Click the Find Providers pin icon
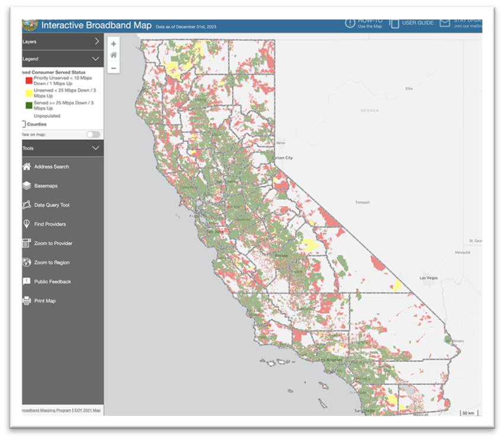Image resolution: width=504 pixels, height=440 pixels. pos(27,224)
